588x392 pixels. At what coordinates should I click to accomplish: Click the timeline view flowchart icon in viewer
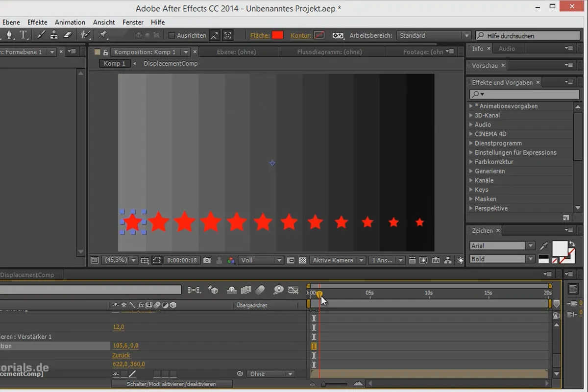[436, 261]
